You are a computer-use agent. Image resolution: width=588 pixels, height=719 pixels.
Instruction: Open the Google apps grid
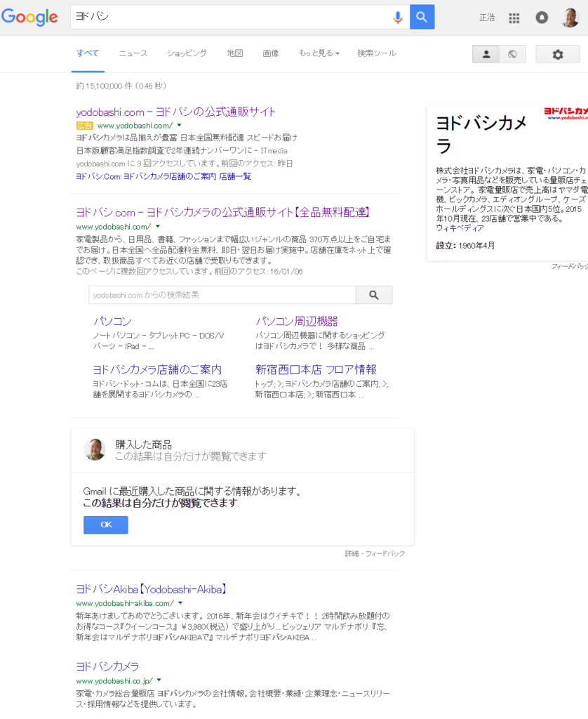[x=514, y=18]
